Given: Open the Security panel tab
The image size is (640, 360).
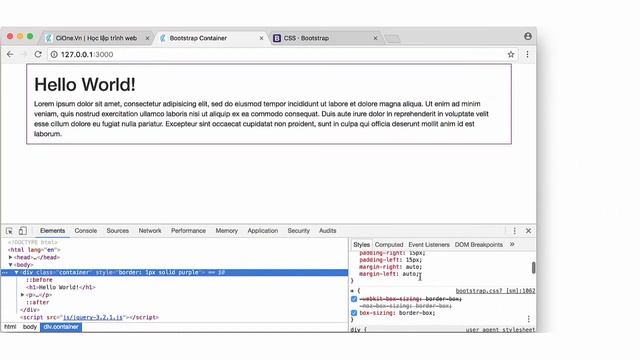Looking at the screenshot, I should pos(298,231).
